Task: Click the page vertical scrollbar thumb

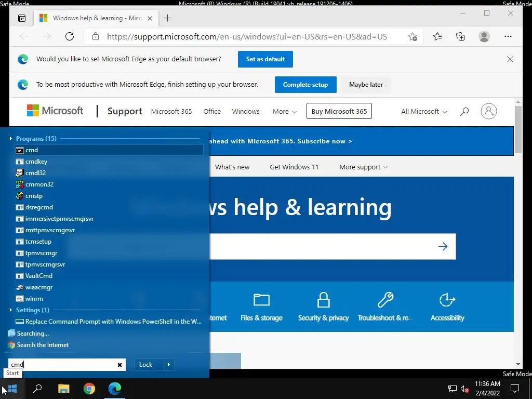Action: pos(518,129)
